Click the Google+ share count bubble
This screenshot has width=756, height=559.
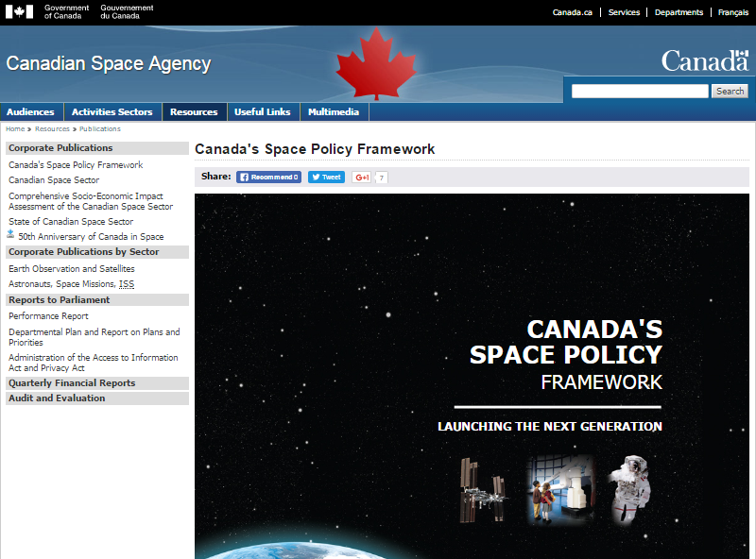(382, 178)
